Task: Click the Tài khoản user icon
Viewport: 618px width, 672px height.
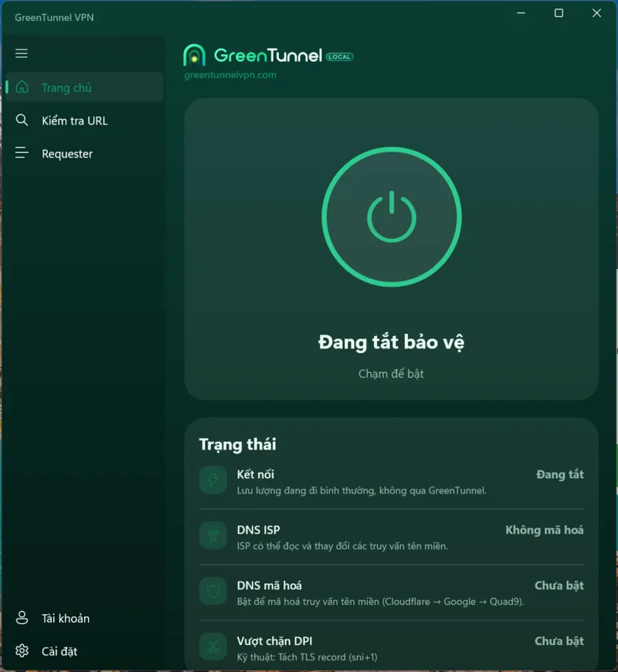Action: (22, 618)
